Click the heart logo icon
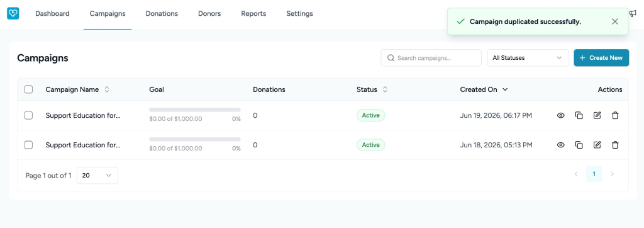644x228 pixels. (x=13, y=14)
